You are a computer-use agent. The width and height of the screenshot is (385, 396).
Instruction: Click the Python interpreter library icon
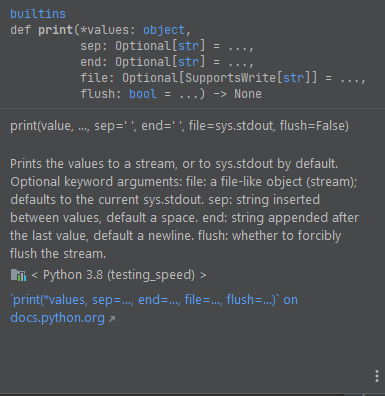(x=18, y=275)
